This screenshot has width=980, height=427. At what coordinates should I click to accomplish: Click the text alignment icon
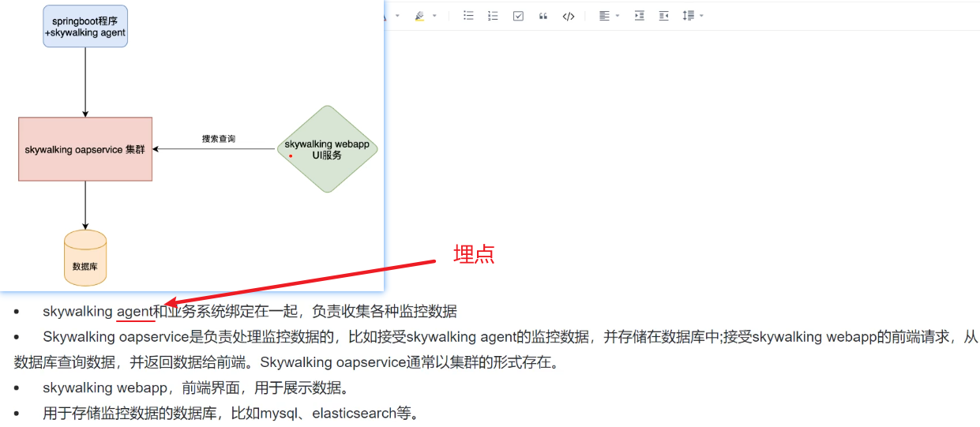(604, 16)
